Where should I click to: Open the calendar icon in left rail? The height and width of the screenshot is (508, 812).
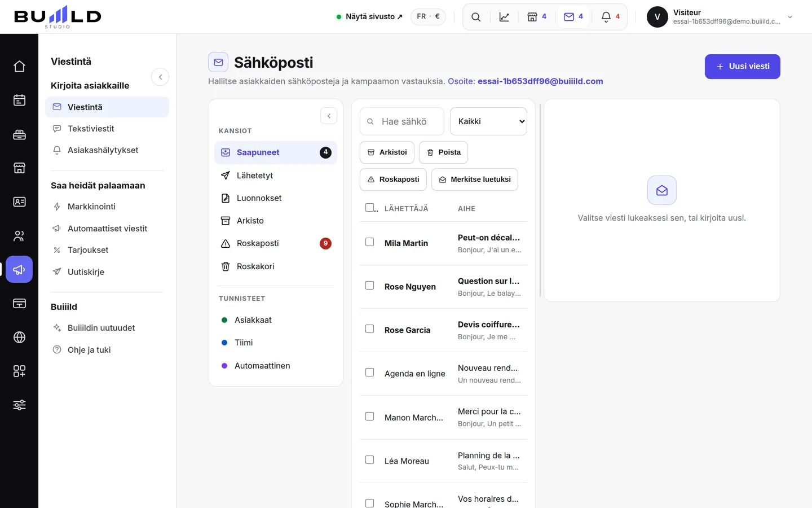tap(19, 100)
